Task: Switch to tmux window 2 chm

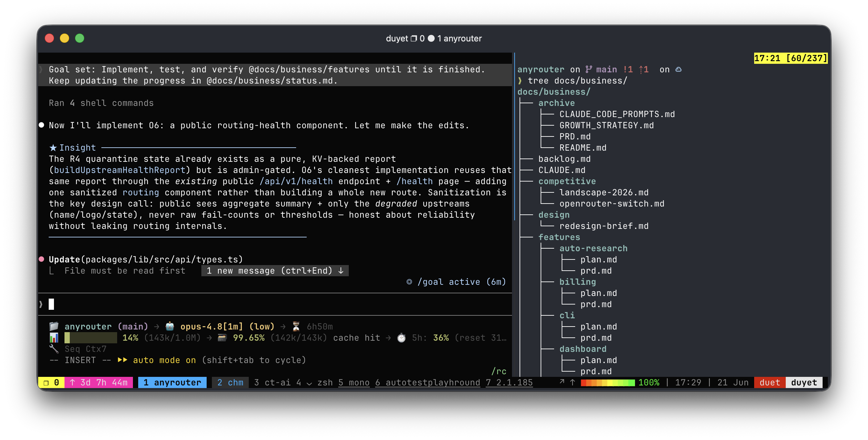Action: [230, 382]
